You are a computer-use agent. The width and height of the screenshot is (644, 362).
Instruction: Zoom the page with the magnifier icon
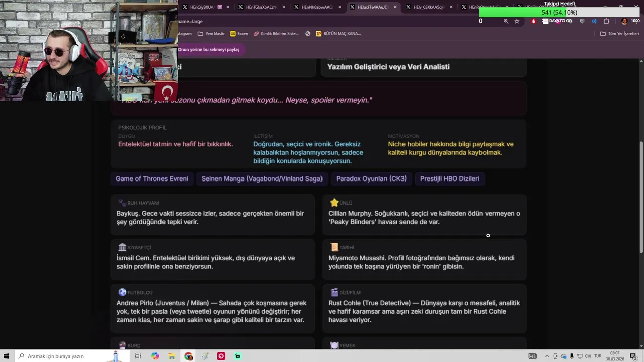tap(506, 21)
